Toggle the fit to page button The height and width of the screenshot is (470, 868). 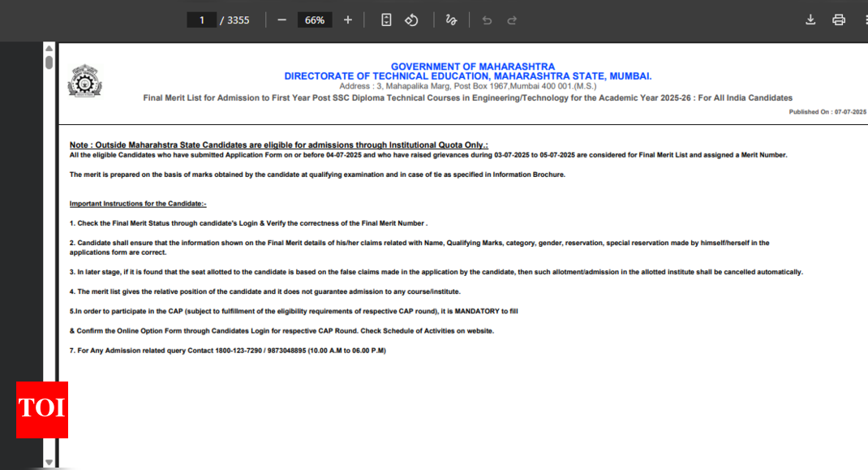(x=386, y=20)
